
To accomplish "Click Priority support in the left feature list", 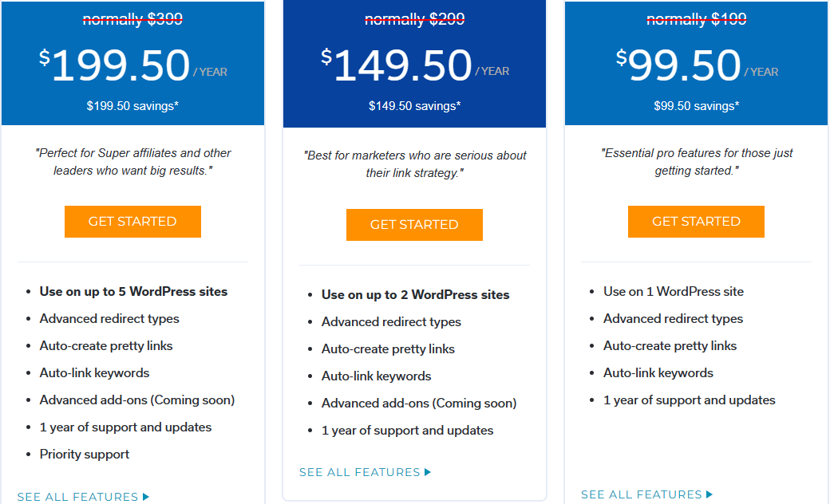I will (x=85, y=454).
